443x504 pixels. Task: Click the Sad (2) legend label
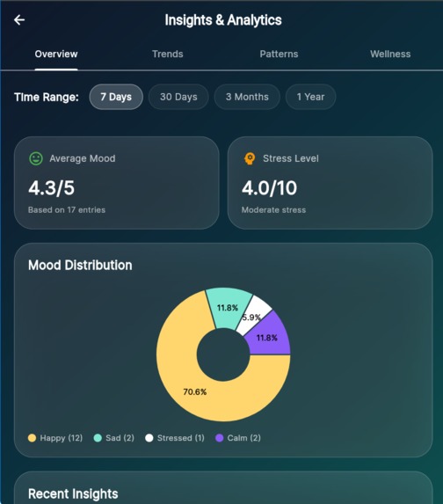[x=120, y=438]
